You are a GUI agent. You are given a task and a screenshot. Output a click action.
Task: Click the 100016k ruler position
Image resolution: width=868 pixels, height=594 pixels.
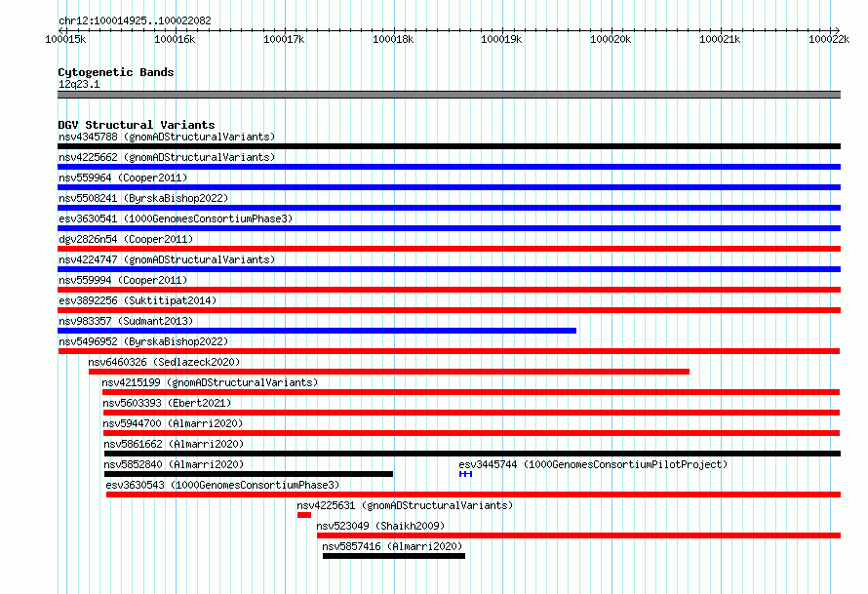tap(175, 39)
